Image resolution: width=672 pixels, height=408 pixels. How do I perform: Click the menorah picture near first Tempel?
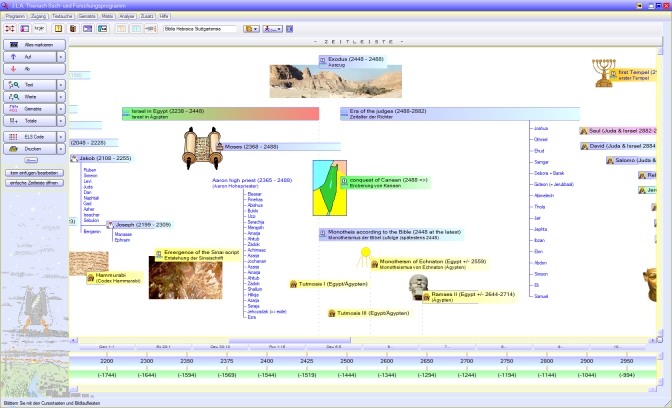pos(603,73)
